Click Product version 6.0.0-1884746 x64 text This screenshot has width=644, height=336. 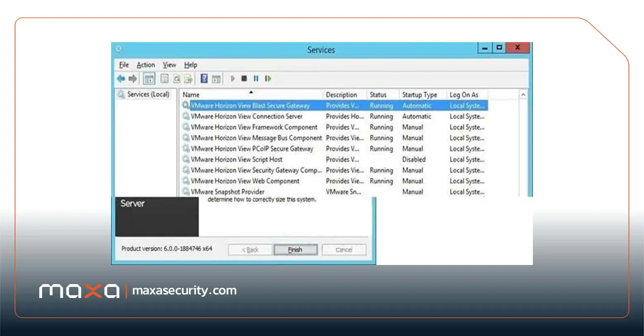(167, 248)
